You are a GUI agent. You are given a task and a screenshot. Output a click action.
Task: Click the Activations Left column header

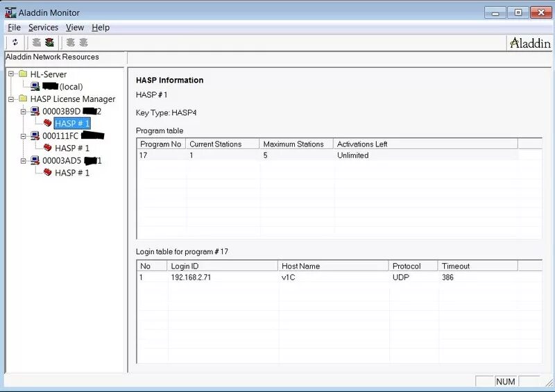(425, 144)
